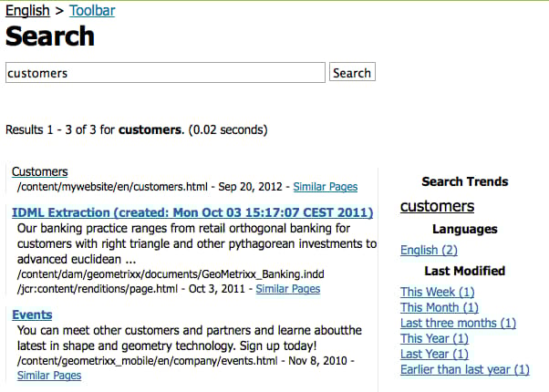The height and width of the screenshot is (392, 549).
Task: Click the Search page heading
Action: point(50,36)
